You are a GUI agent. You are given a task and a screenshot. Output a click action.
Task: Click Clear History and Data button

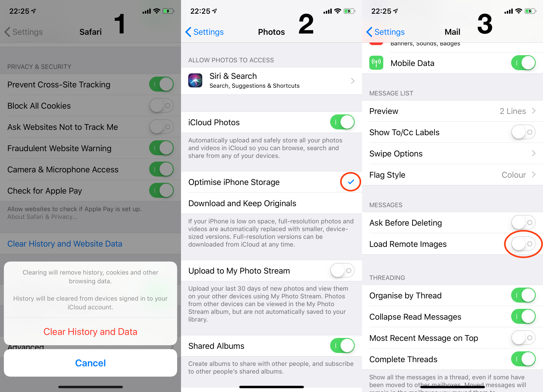click(x=90, y=331)
